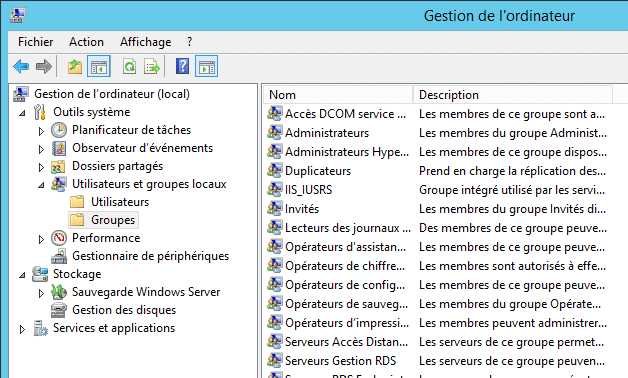The image size is (628, 378).
Task: Expand the Performance node
Action: pyautogui.click(x=41, y=239)
